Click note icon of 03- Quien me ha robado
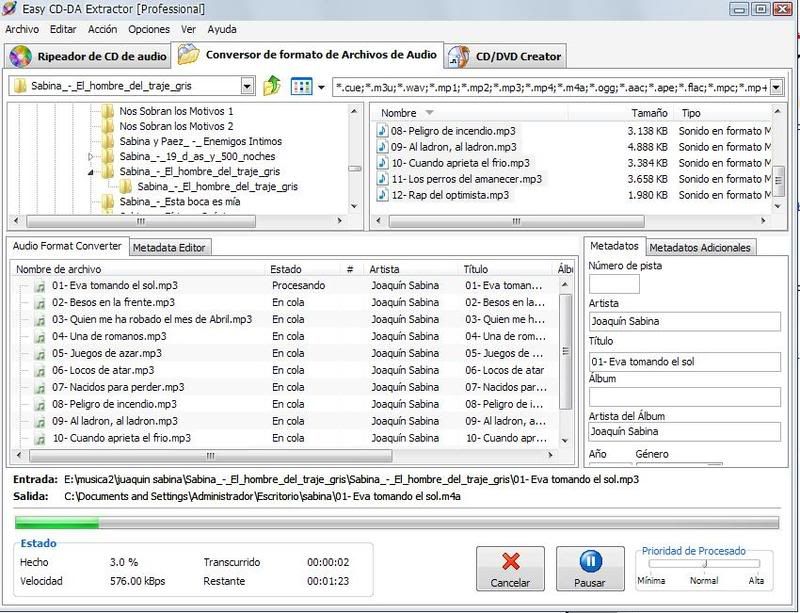This screenshot has height=613, width=800. (40, 320)
